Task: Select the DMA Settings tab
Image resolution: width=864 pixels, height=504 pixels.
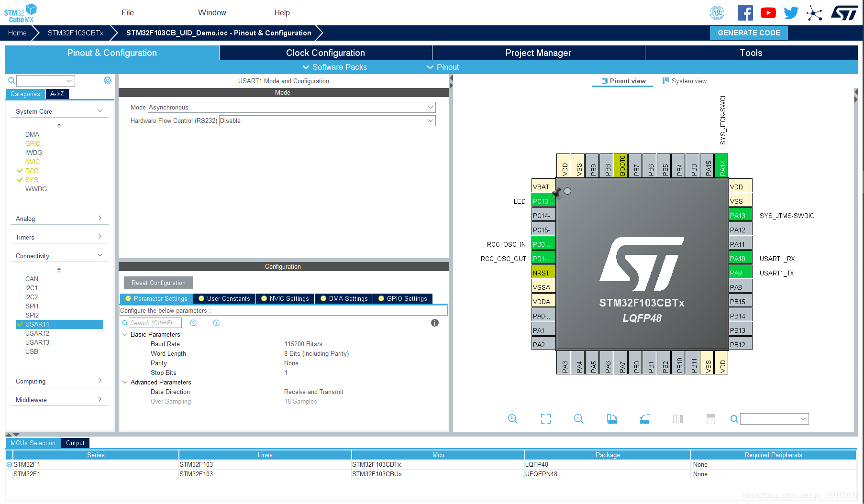Action: 344,298
